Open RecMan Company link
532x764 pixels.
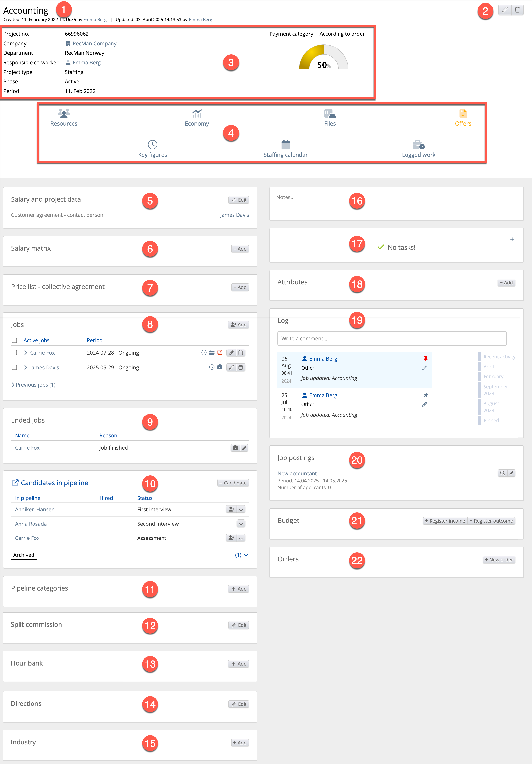94,43
